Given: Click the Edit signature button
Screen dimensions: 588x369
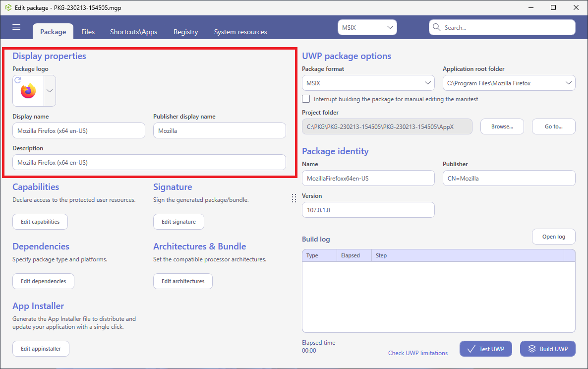Looking at the screenshot, I should coord(178,222).
